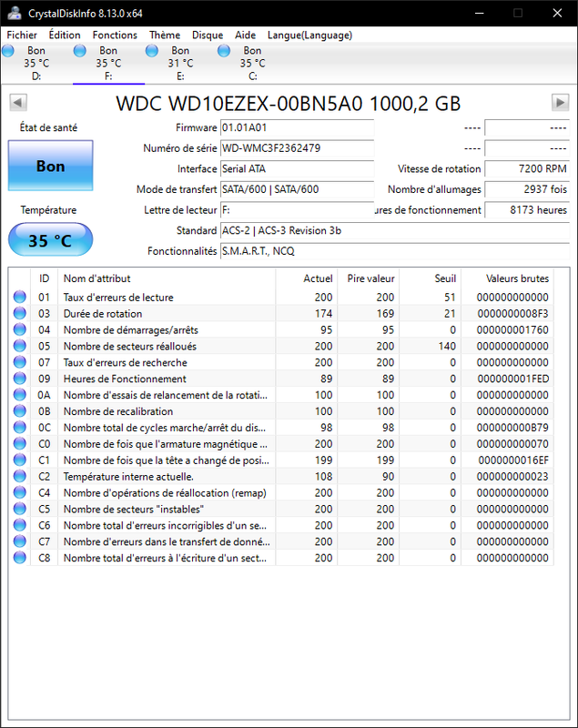Select the status orb for attribute 01
Image resolution: width=578 pixels, height=728 pixels.
point(19,298)
